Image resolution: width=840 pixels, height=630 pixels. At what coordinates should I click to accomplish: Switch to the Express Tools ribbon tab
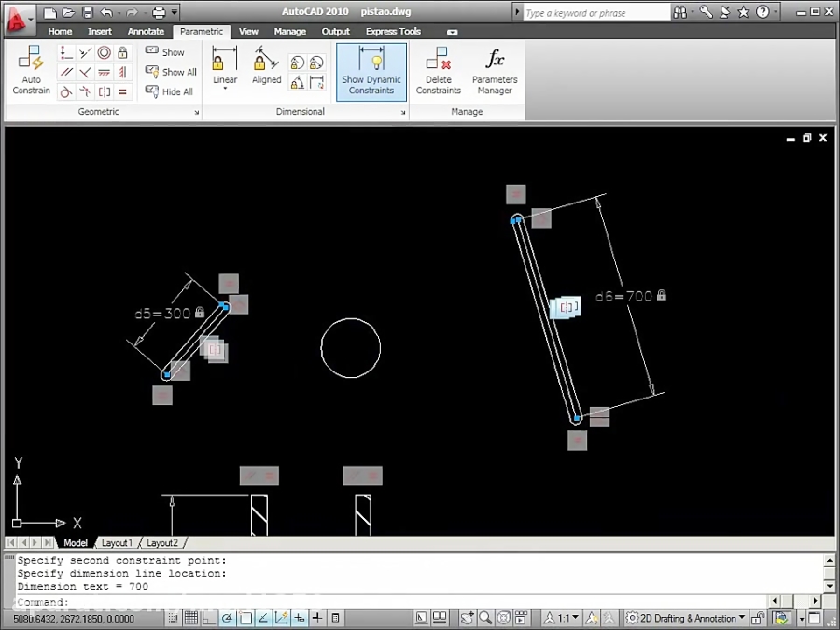(392, 31)
